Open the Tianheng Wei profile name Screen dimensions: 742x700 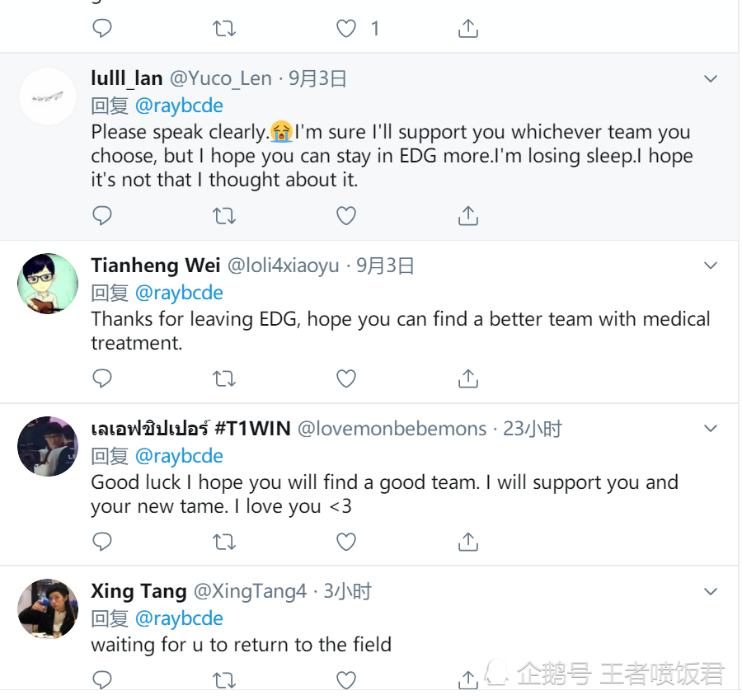[156, 265]
